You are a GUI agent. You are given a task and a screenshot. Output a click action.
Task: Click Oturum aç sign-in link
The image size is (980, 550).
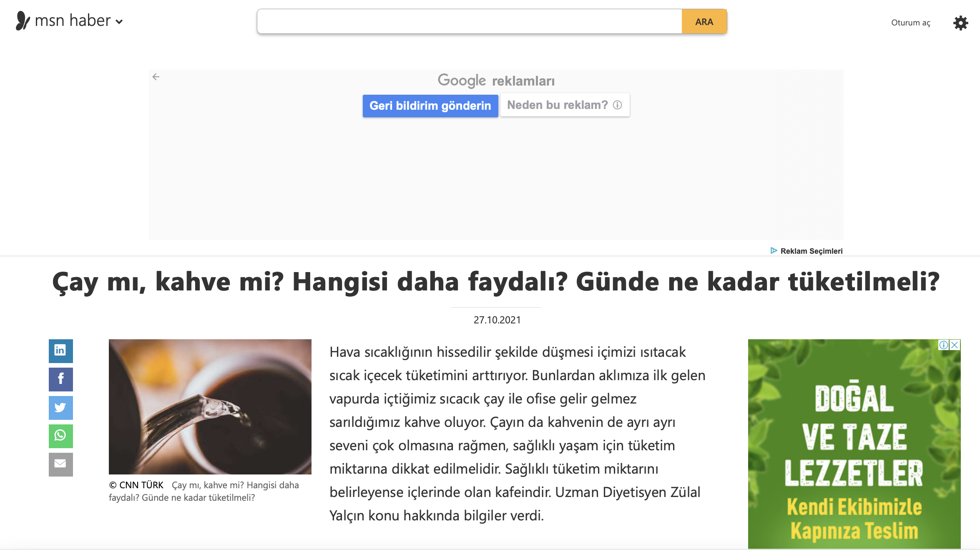(911, 23)
